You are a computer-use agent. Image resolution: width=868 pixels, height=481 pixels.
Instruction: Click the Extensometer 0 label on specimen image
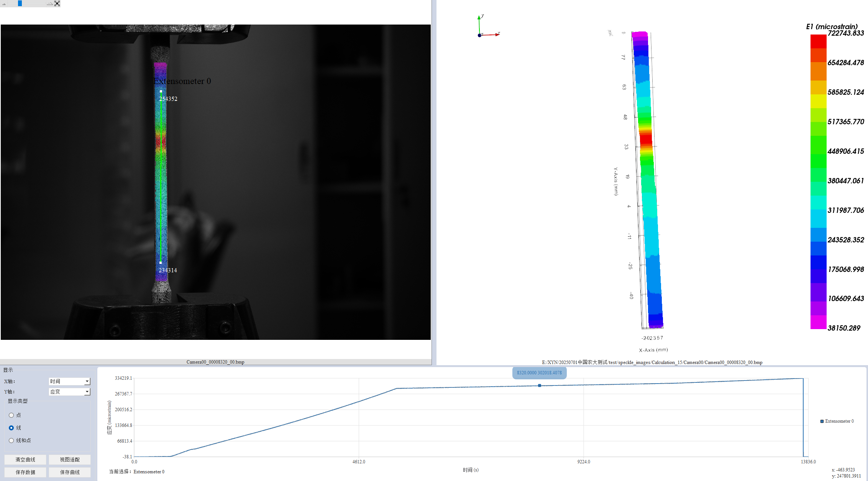(x=182, y=81)
